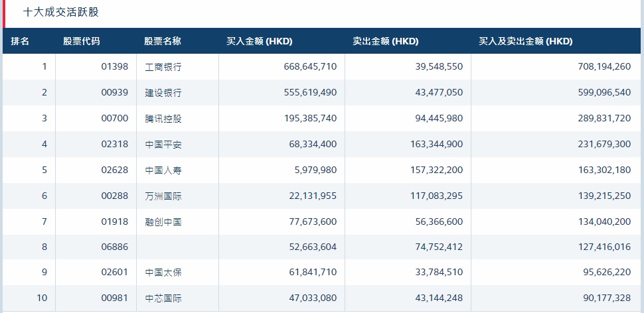Click sell amount 163,344,900
The height and width of the screenshot is (313, 644).
tap(436, 144)
